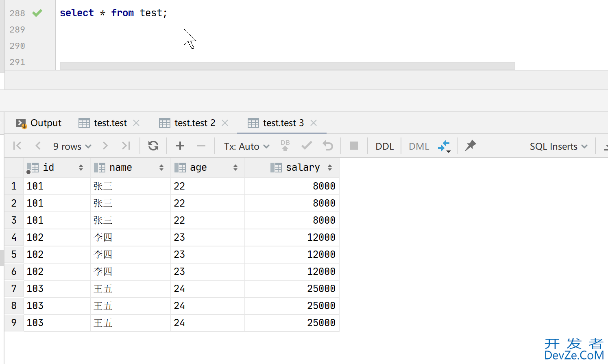
Task: Select id cell 102 in row 6
Action: (57, 272)
